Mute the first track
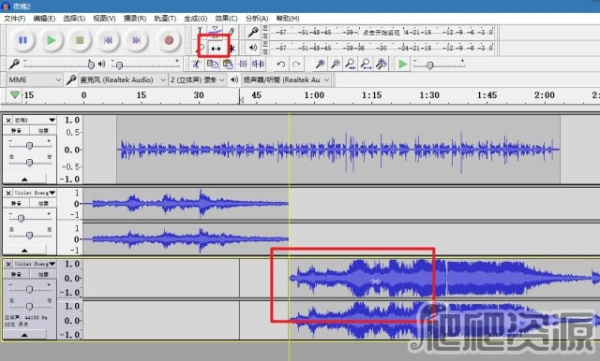600x361 pixels. pos(16,131)
